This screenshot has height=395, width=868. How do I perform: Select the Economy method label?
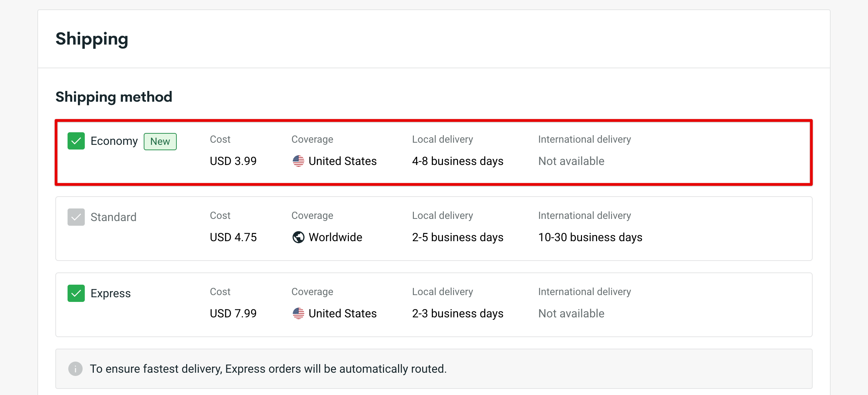tap(114, 141)
